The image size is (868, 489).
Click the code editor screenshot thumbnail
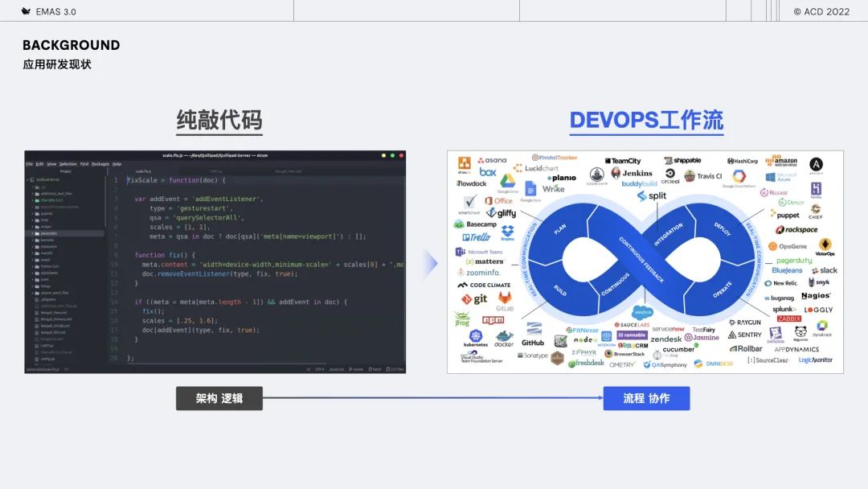(x=215, y=262)
